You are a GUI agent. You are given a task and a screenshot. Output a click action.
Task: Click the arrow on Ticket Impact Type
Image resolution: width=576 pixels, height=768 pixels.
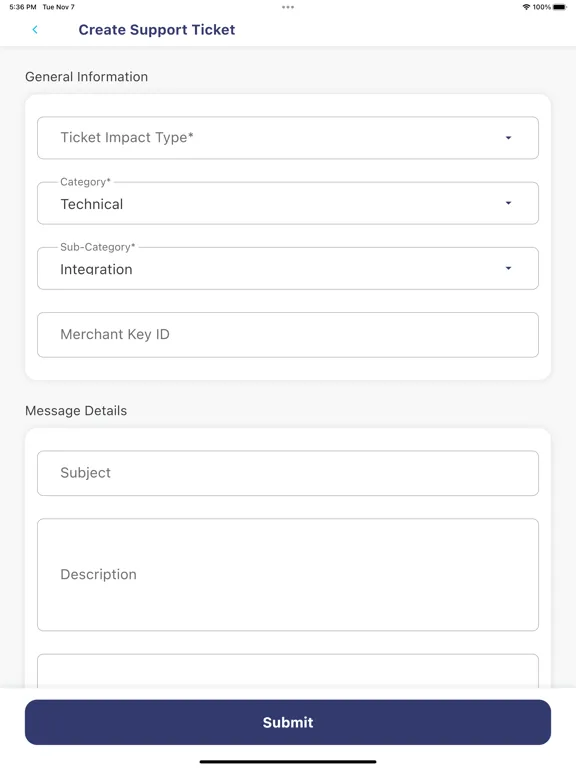508,138
